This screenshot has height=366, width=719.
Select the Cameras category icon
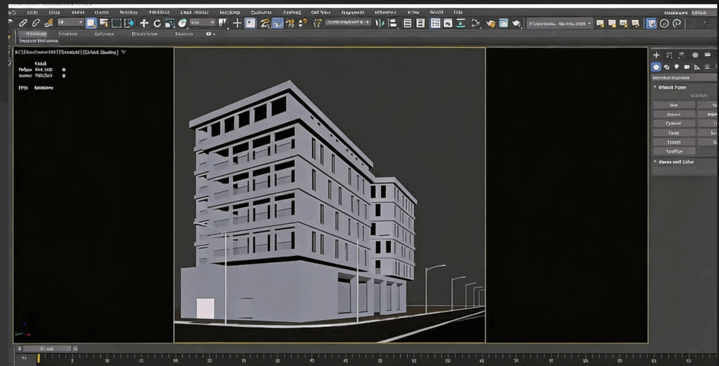686,67
